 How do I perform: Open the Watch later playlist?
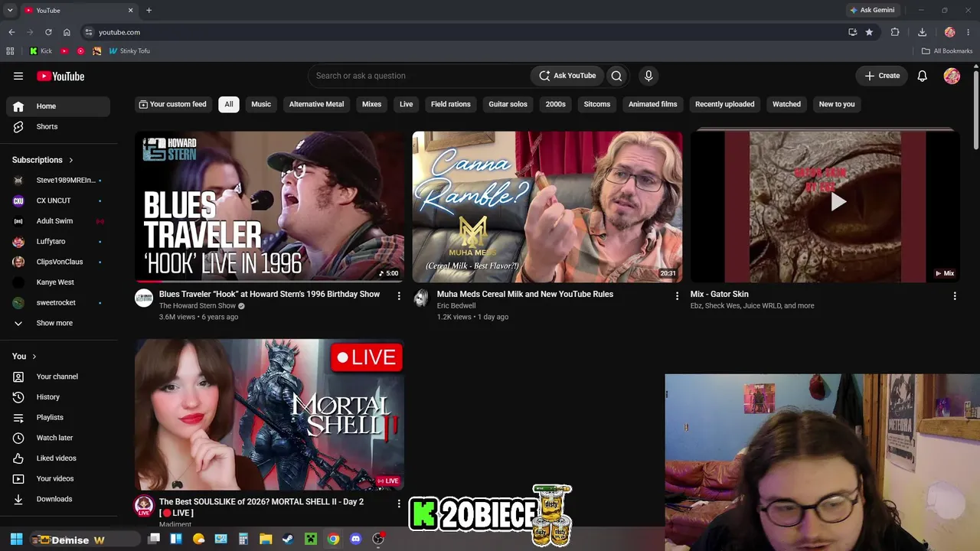click(58, 438)
